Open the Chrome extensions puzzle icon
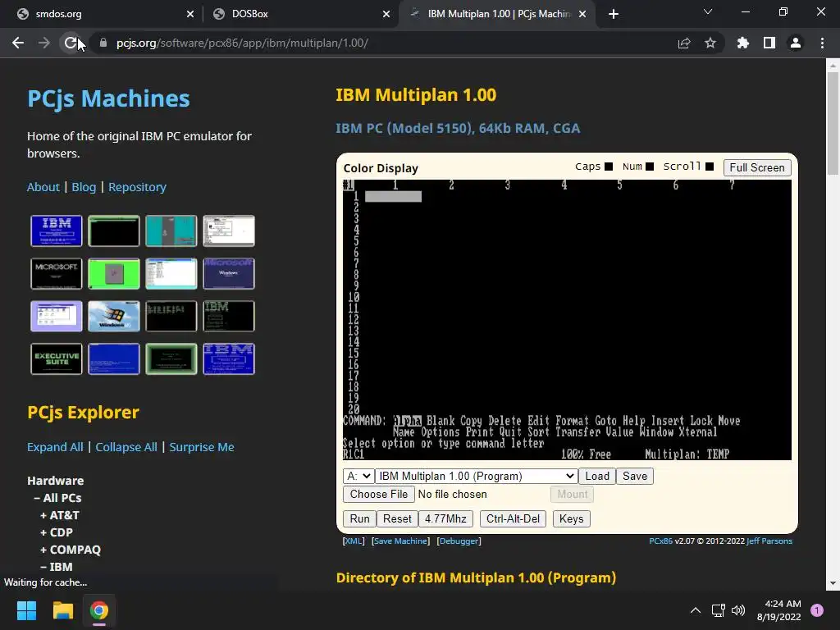The width and height of the screenshot is (840, 630). point(743,43)
